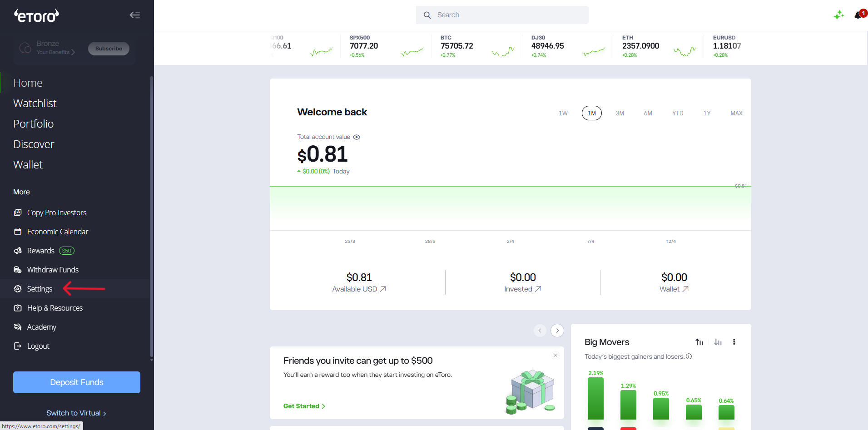The height and width of the screenshot is (430, 868).
Task: Click the eToro logo
Action: [36, 16]
